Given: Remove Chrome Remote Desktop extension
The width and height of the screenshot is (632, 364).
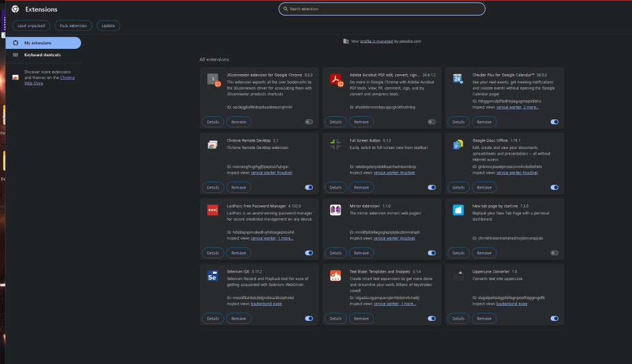Looking at the screenshot, I should click(x=239, y=188).
